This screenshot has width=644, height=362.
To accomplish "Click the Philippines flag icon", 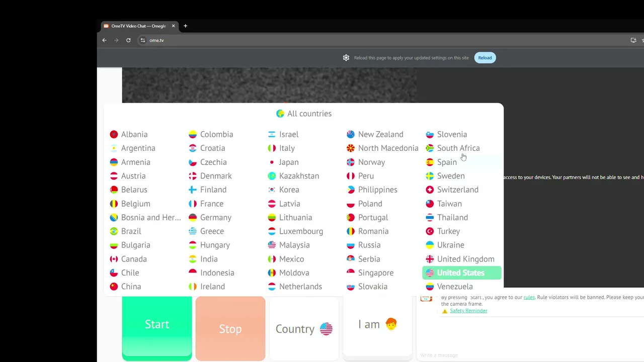I will 351,190.
